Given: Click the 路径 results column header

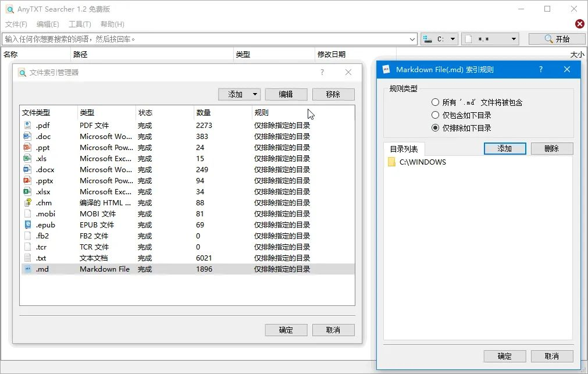Looking at the screenshot, I should click(x=152, y=55).
